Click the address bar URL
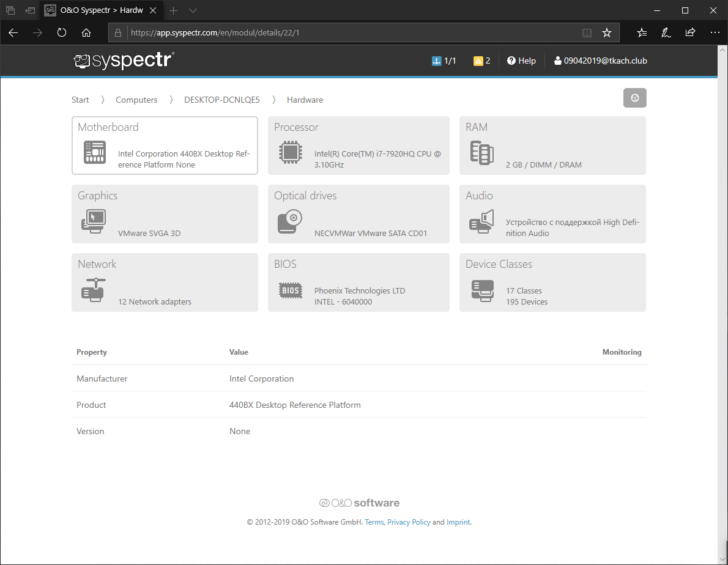Viewport: 728px width, 565px height. click(215, 32)
